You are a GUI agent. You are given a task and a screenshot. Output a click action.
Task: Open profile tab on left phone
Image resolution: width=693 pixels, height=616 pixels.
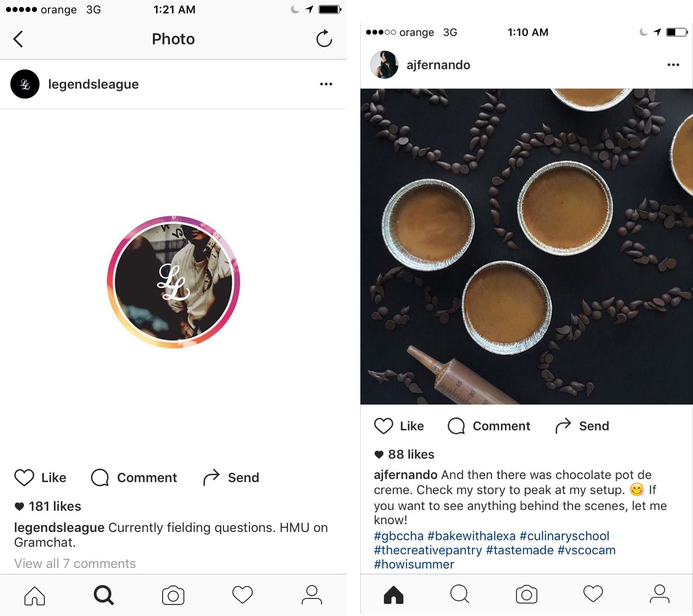point(312,595)
